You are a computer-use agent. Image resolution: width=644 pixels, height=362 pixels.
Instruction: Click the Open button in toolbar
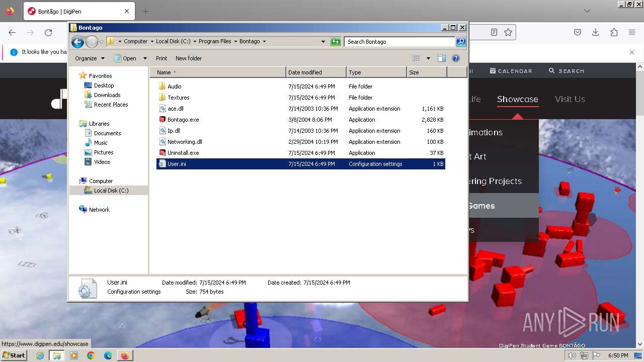[x=125, y=58]
